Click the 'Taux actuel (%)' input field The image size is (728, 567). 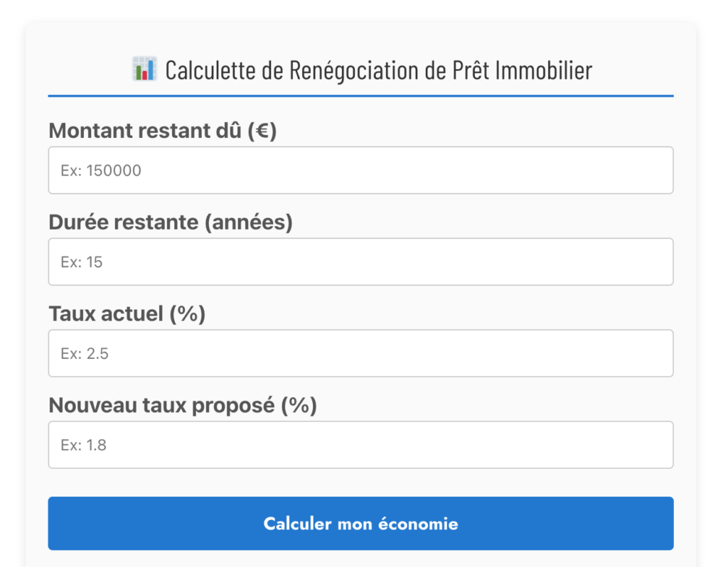point(360,353)
